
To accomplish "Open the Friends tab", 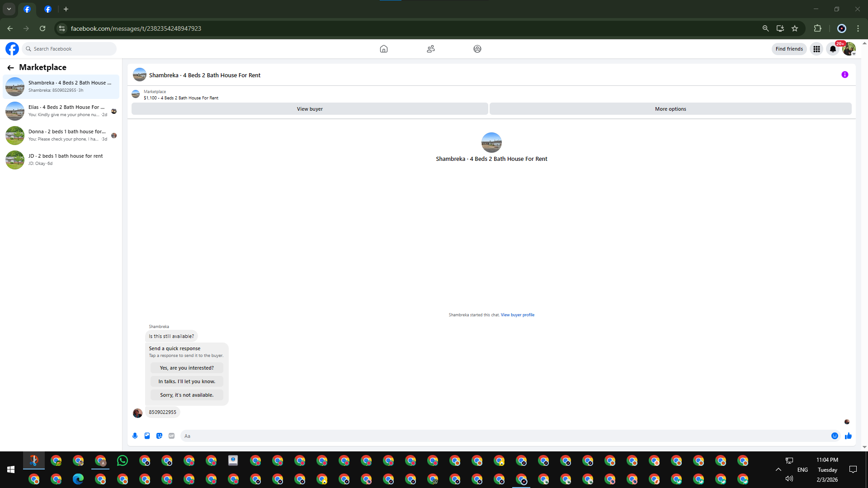I will [x=430, y=49].
